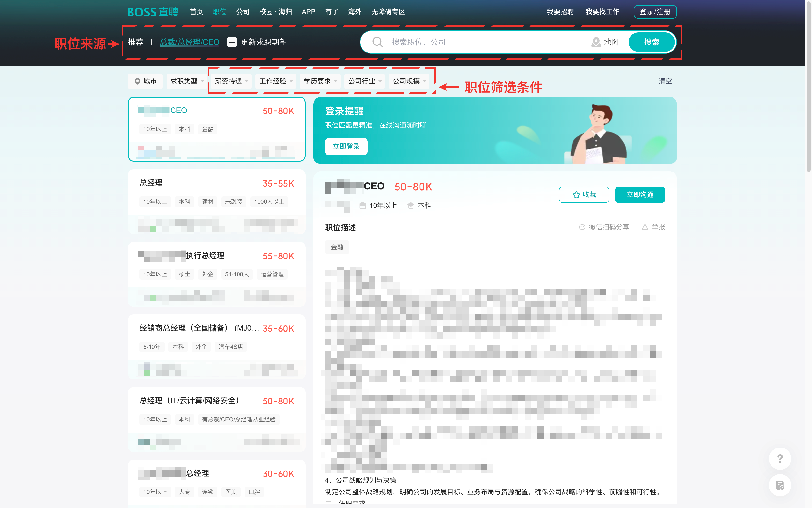Click the 51-100人 tag
812x508 pixels.
[x=237, y=274]
